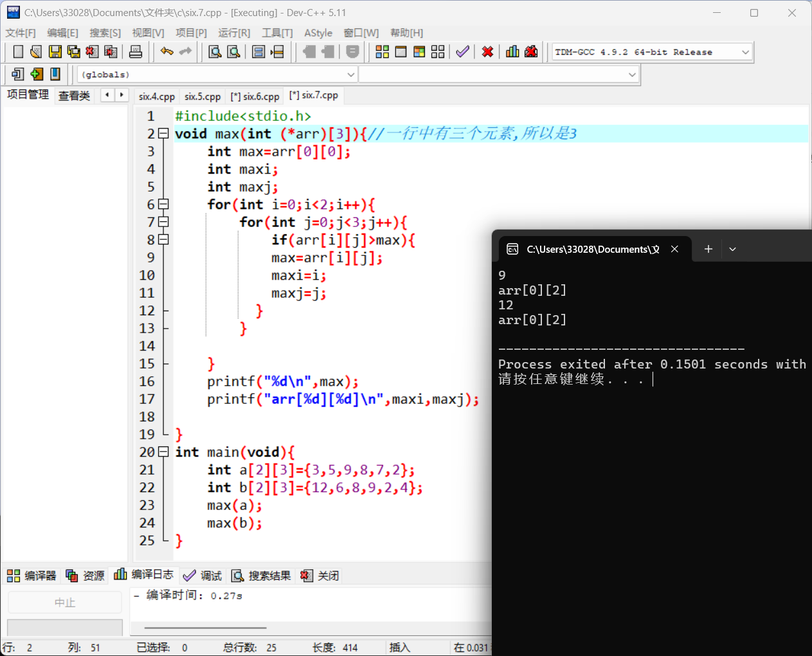Open the 工具[T] menu

click(x=277, y=33)
